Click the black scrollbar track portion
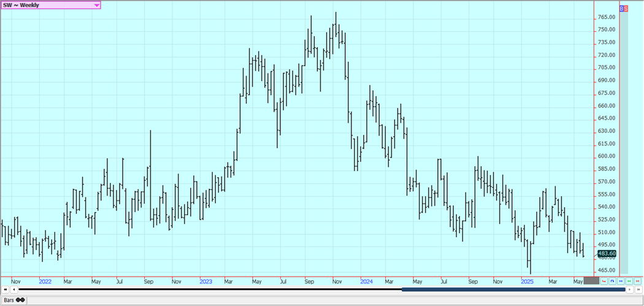This screenshot has width=644, height=306. tap(210, 289)
